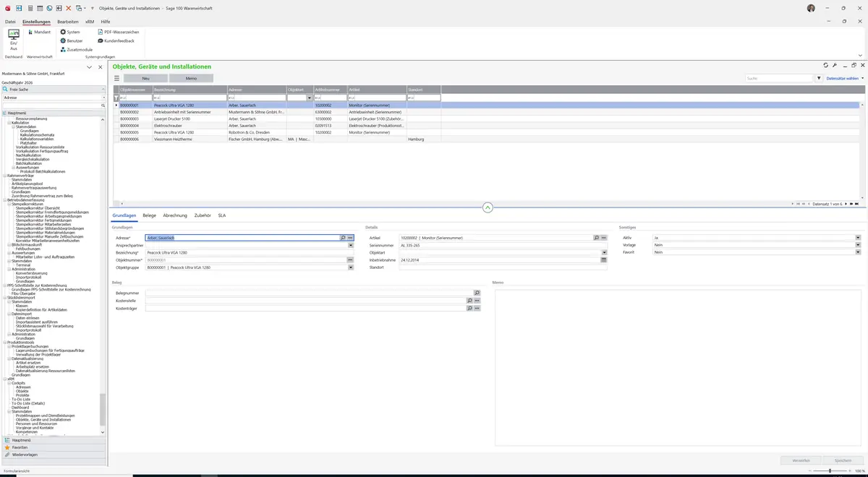Viewport: 868px width, 477px height.
Task: Open System settings in the ribbon
Action: click(x=69, y=32)
